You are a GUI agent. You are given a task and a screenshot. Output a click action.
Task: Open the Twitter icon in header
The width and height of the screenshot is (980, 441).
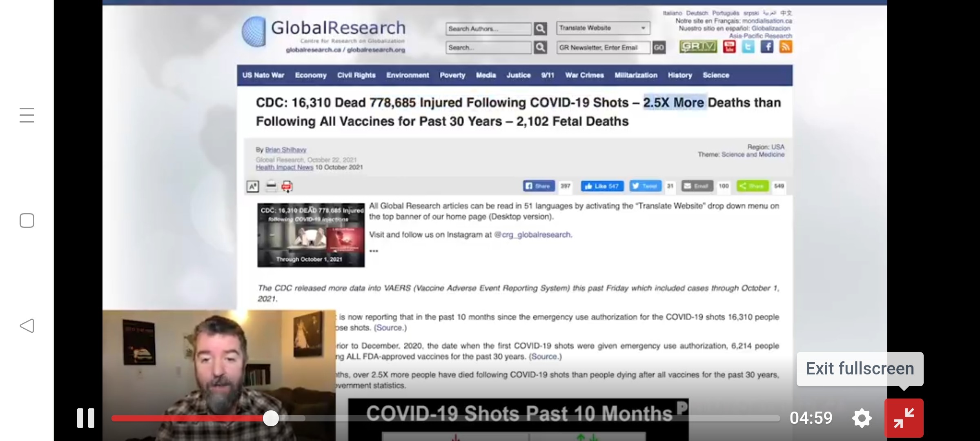point(748,47)
